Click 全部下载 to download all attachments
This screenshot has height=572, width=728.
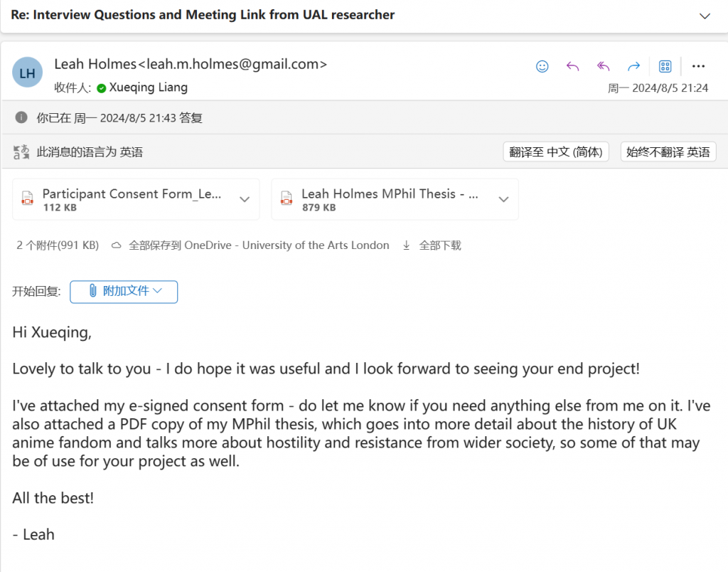(432, 245)
